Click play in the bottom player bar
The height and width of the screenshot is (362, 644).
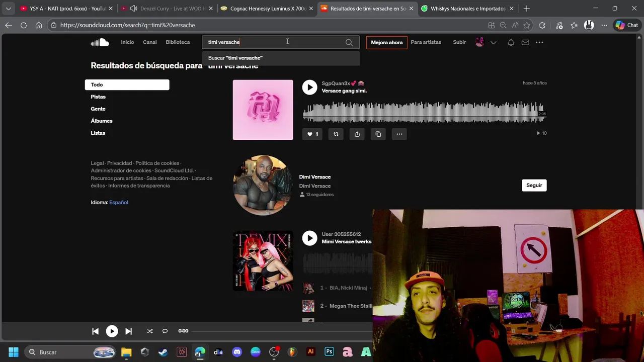[112, 331]
